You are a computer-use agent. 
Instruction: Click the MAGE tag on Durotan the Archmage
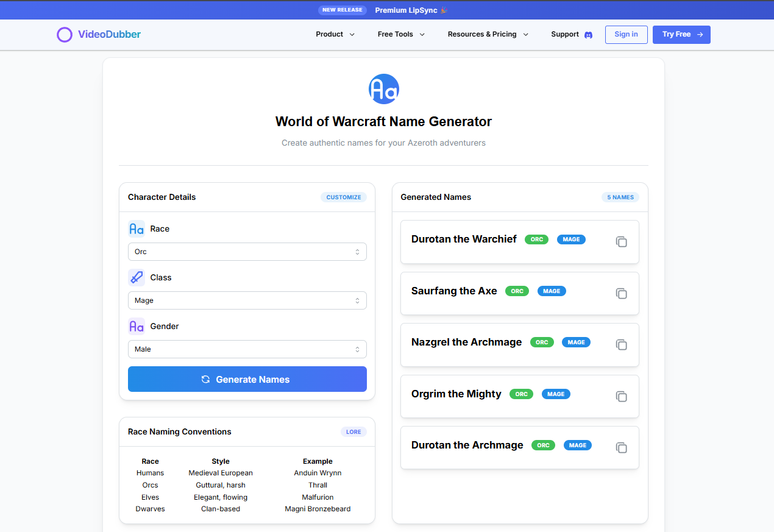578,445
